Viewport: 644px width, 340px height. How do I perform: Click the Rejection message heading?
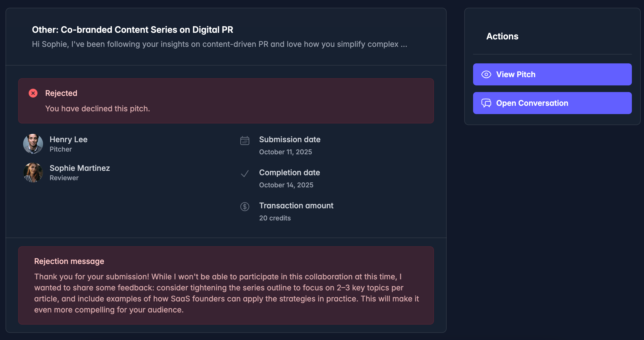click(69, 261)
